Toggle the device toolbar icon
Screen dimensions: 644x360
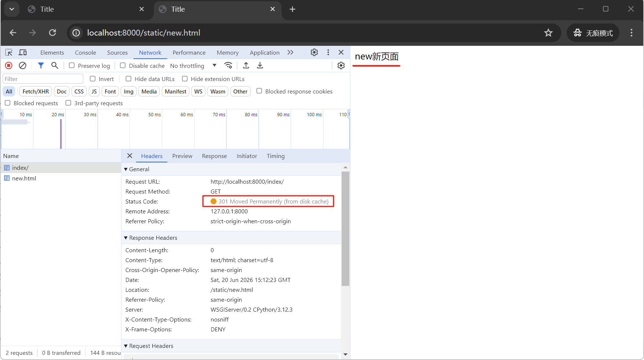pyautogui.click(x=23, y=52)
